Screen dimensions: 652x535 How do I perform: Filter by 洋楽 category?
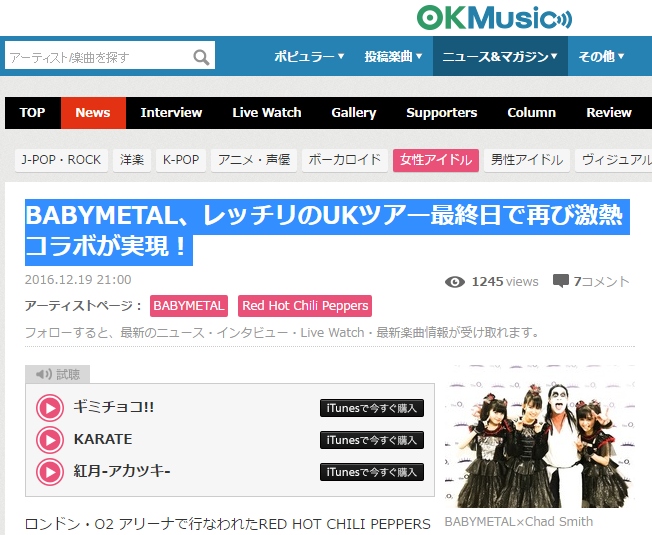click(132, 160)
